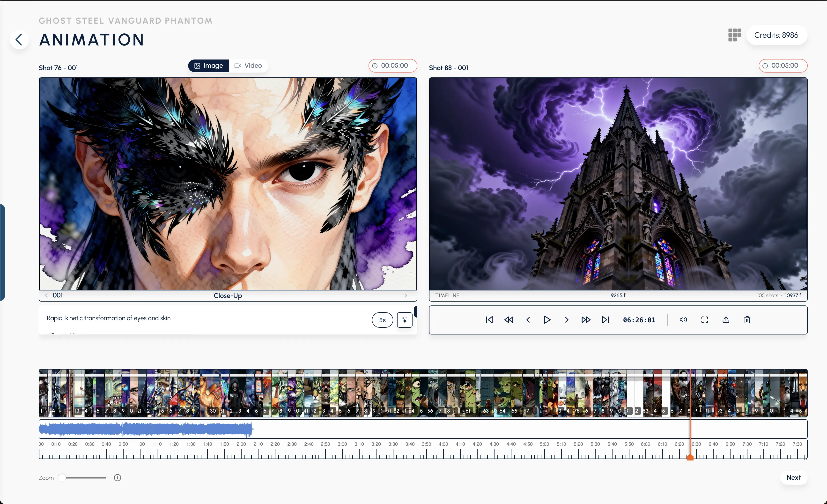Click the TIMELINE label
The image size is (827, 504).
447,295
